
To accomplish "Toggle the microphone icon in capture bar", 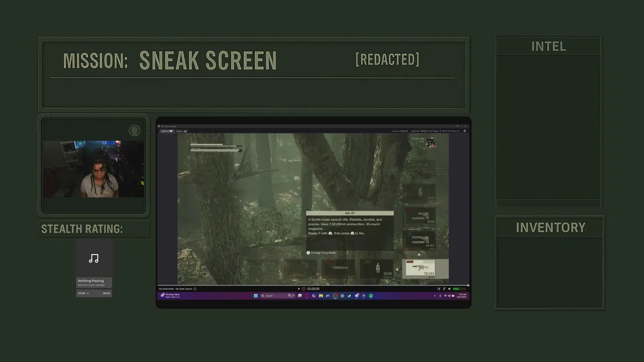I will (444, 289).
